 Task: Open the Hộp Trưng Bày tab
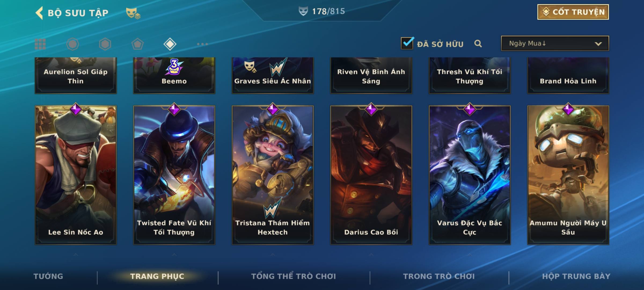576,276
